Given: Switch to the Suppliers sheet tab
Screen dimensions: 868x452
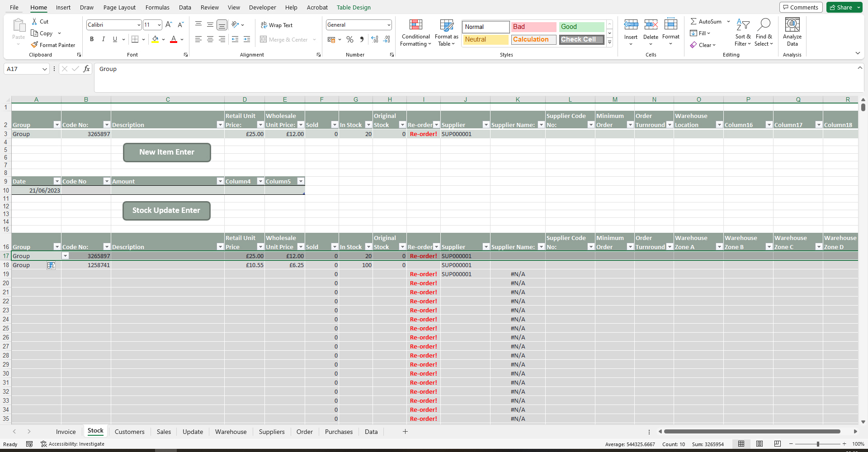Looking at the screenshot, I should (271, 432).
